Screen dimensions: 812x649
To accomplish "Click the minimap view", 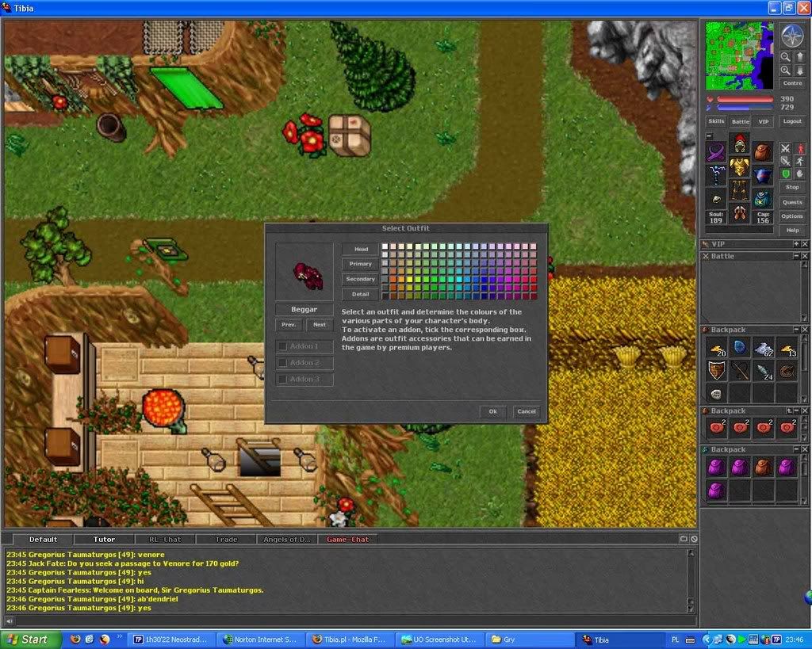I will [x=740, y=56].
